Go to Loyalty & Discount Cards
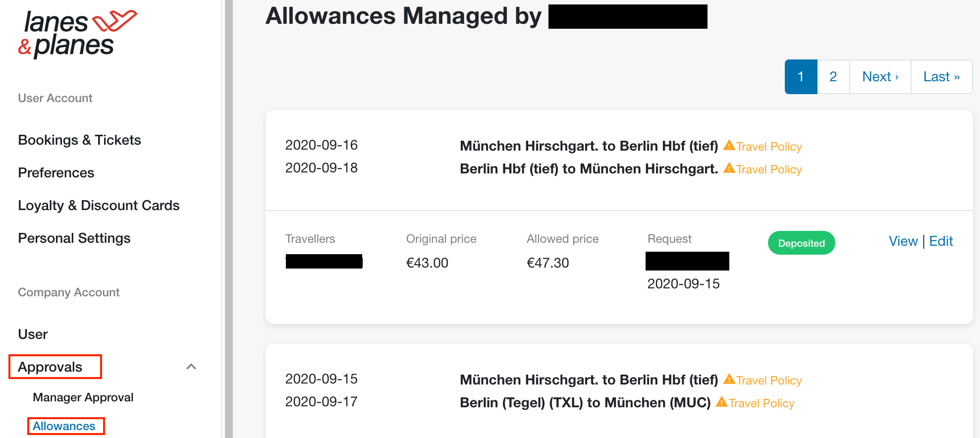 coord(99,206)
